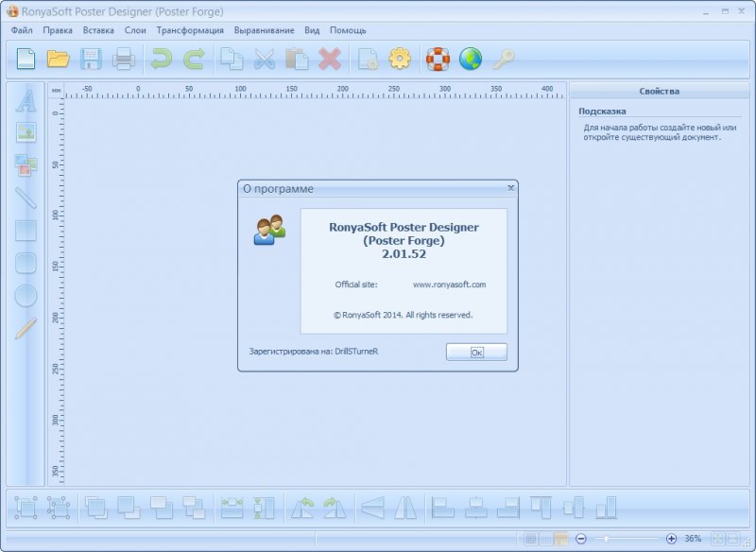Image resolution: width=756 pixels, height=552 pixels.
Task: Select the Clipart overlapping pictures tool
Action: pos(26,164)
